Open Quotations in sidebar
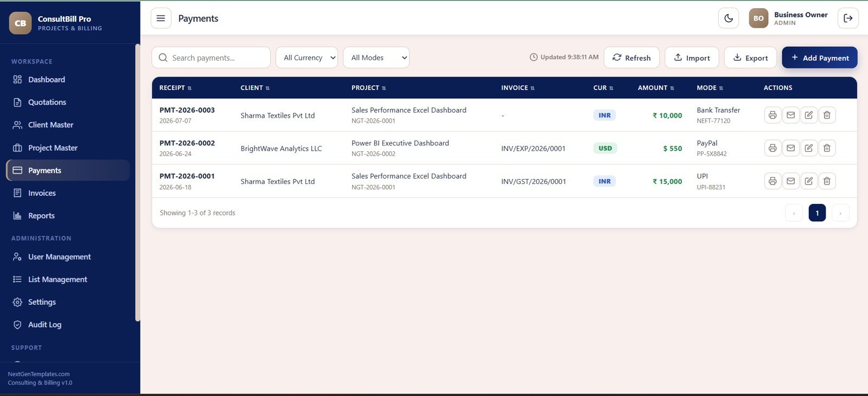This screenshot has width=868, height=396. point(68,102)
